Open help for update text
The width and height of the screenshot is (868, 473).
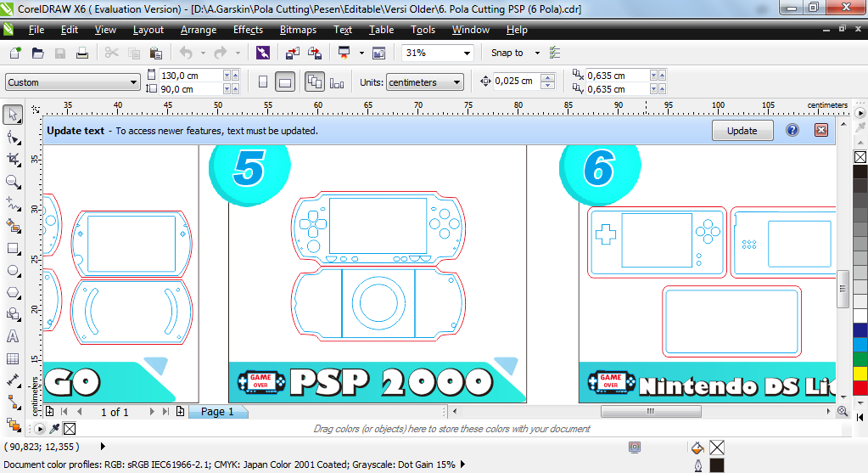792,130
